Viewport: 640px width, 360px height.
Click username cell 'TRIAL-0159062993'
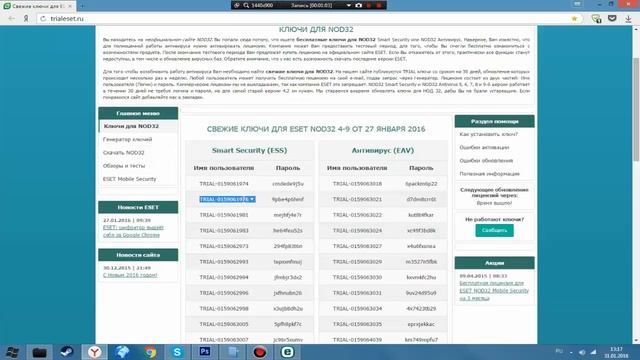[224, 262]
